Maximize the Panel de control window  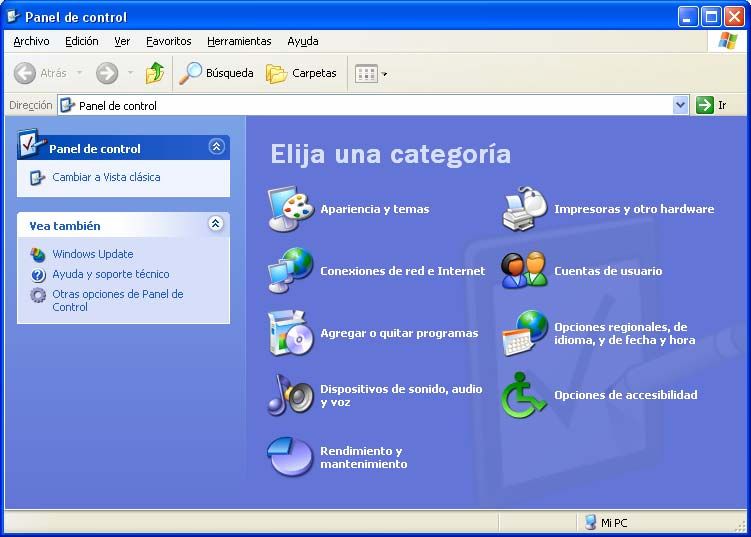(711, 17)
